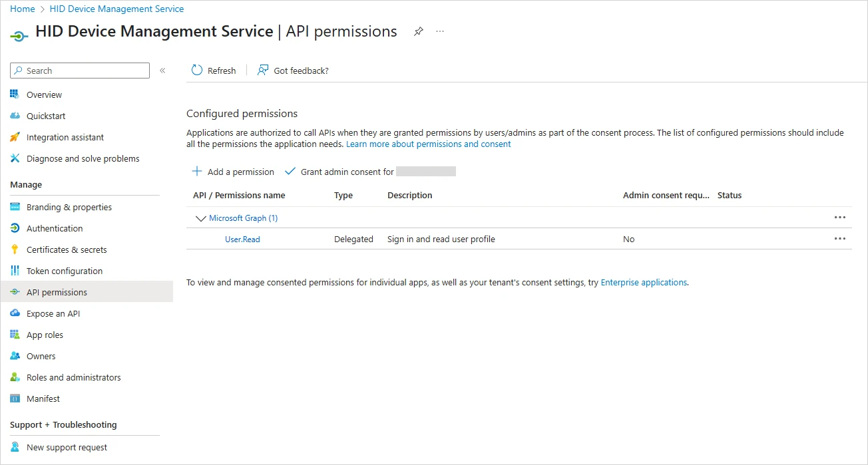Pin the API permissions page

[418, 31]
